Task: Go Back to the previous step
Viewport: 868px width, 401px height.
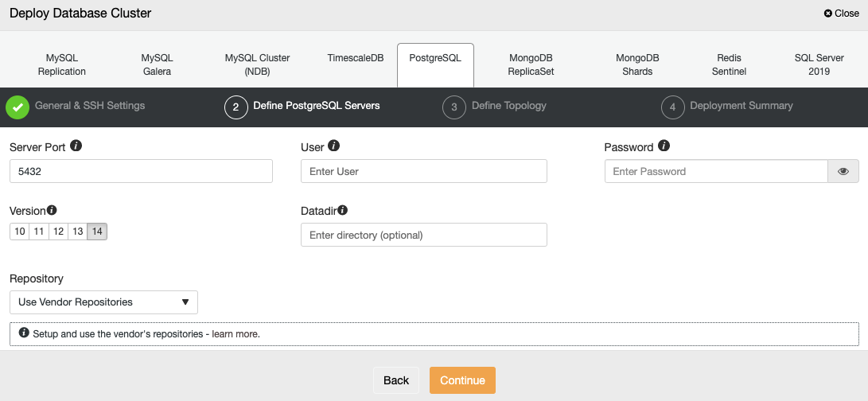Action: [395, 380]
